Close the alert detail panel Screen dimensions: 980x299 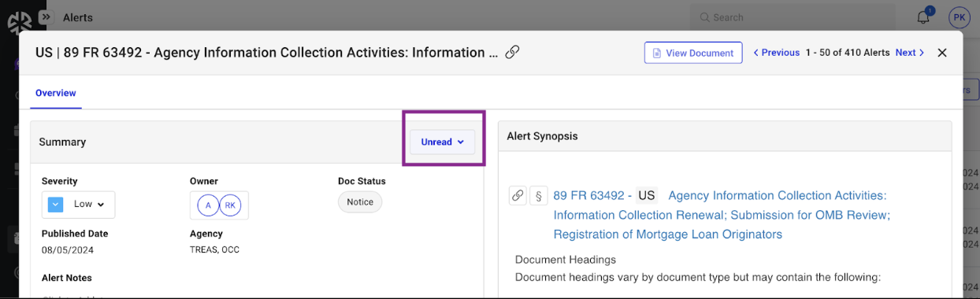(x=942, y=53)
